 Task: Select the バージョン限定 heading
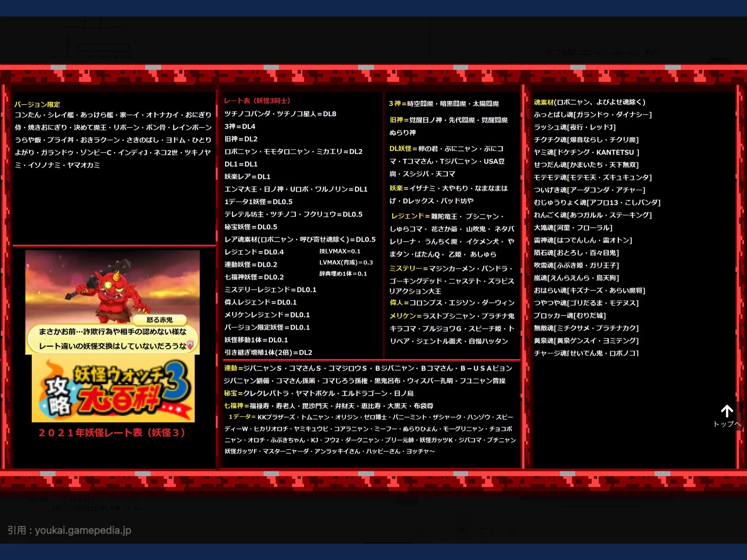tap(37, 104)
